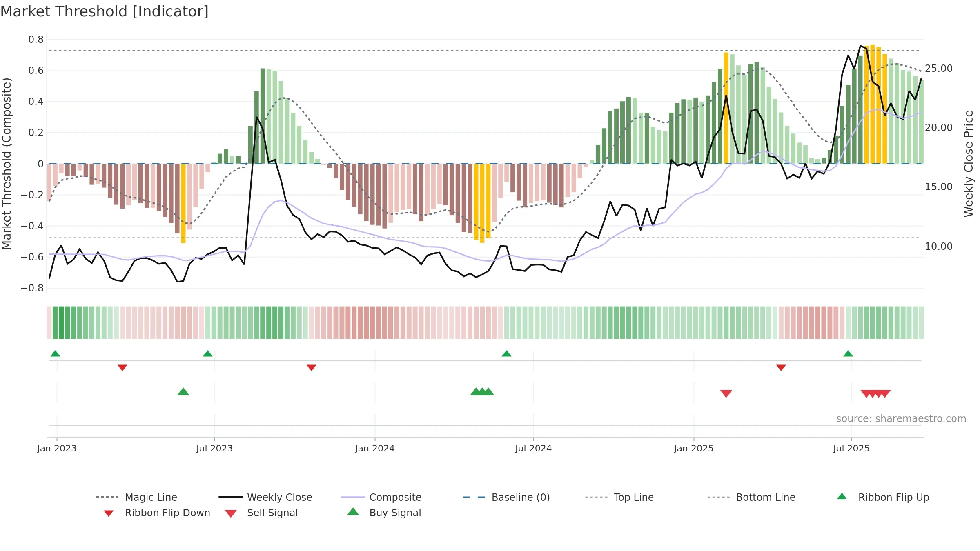Click the 10.00 price axis label

[x=939, y=246]
